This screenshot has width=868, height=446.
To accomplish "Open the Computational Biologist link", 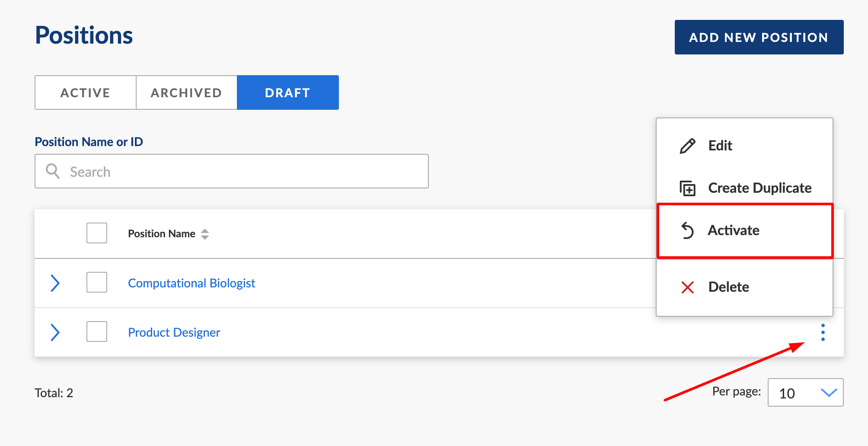I will coord(191,283).
